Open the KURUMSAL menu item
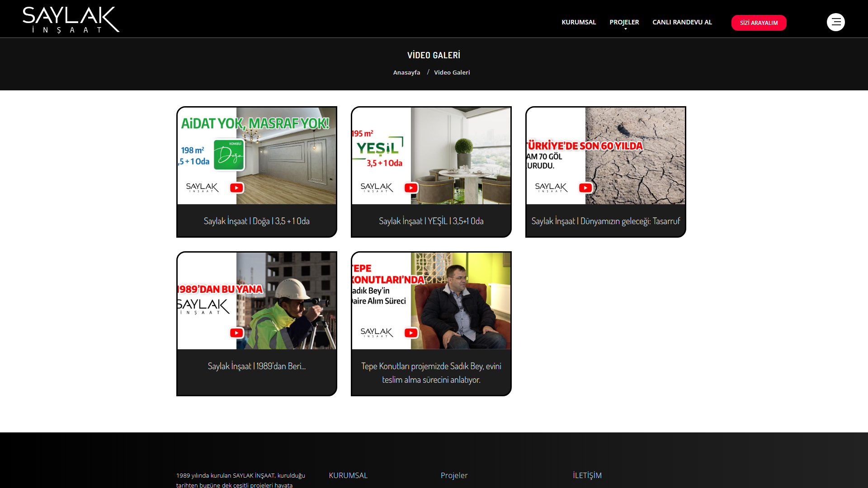The width and height of the screenshot is (868, 488). click(x=579, y=22)
